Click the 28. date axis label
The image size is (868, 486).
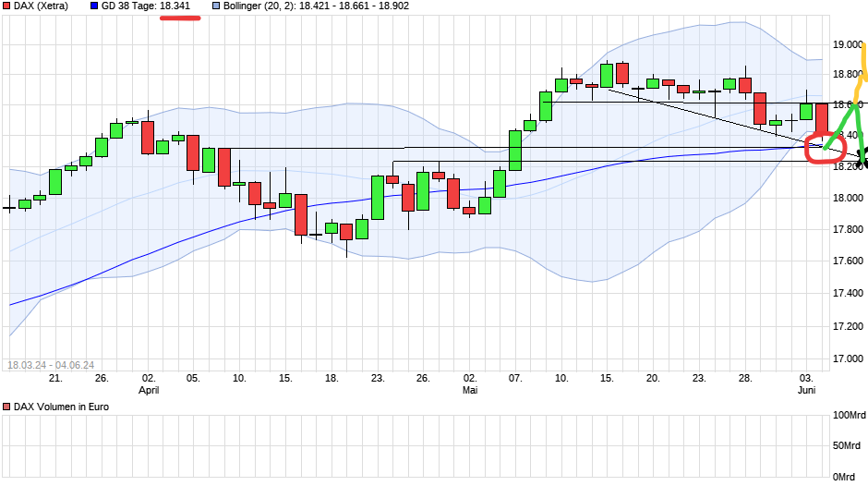pyautogui.click(x=745, y=378)
